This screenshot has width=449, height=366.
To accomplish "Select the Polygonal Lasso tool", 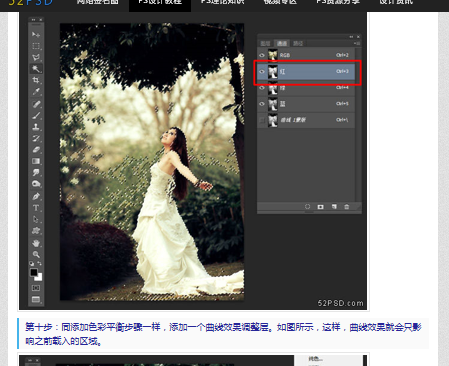I will pos(36,57).
